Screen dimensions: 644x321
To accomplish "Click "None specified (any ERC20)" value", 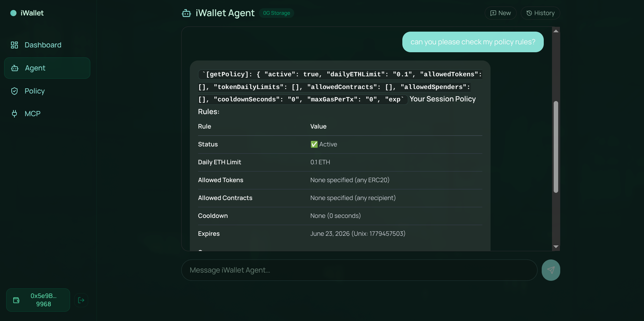I will click(x=350, y=180).
